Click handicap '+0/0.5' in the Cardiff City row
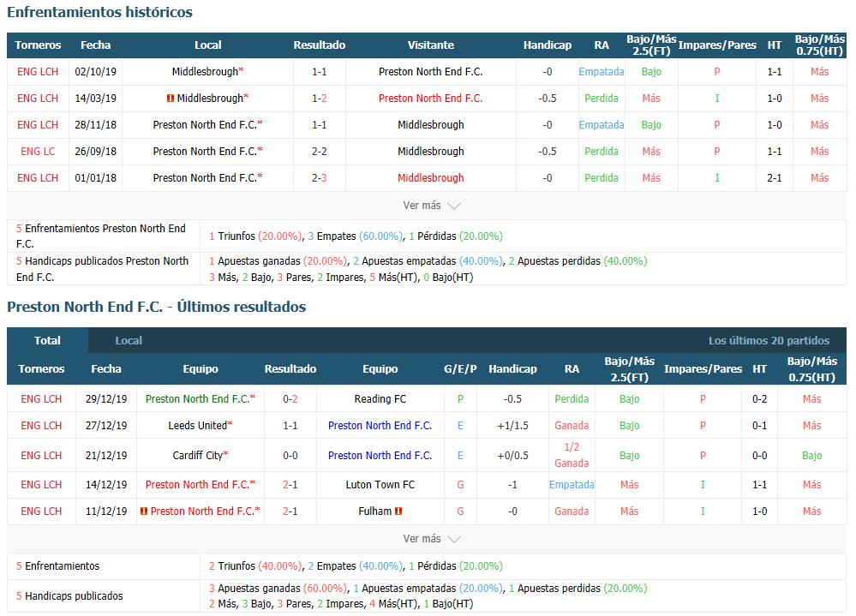856x616 pixels. [512, 456]
